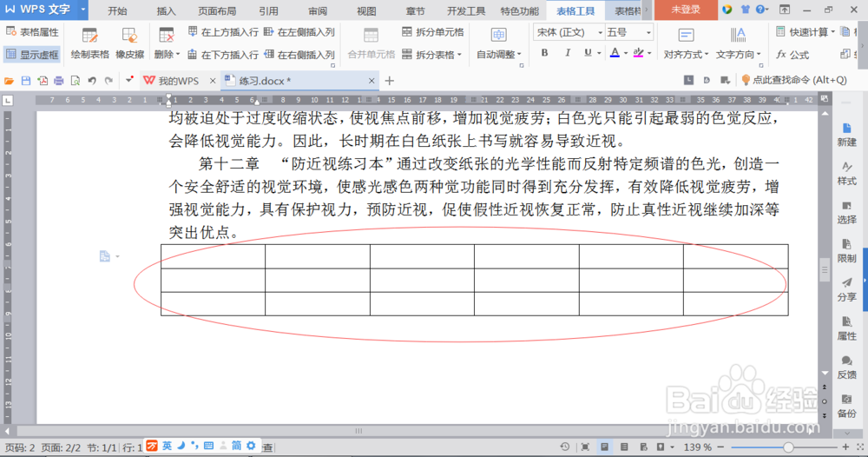868x457 pixels.
Task: Click 分享 icon in right sidebar
Action: tap(846, 289)
